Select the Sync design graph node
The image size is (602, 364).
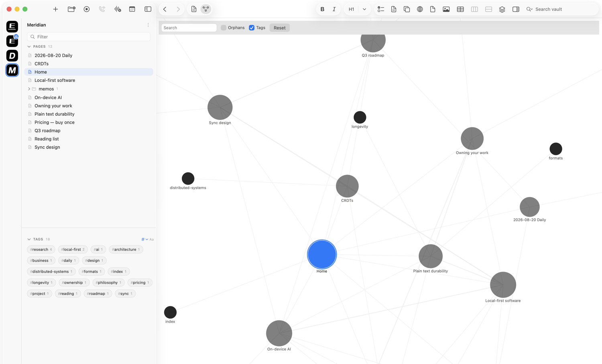coord(220,107)
